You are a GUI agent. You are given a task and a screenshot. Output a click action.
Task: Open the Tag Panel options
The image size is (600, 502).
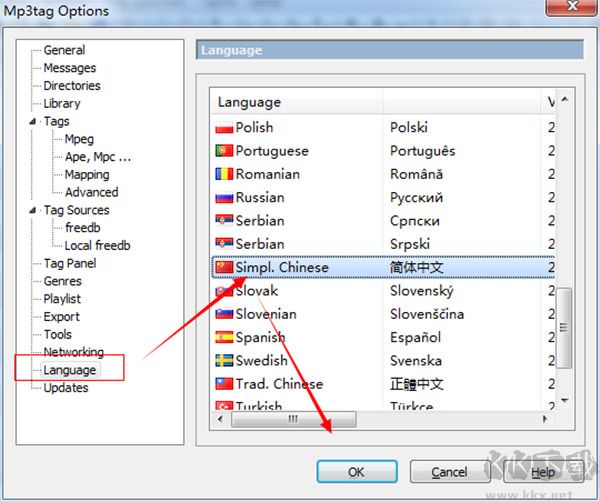tap(70, 263)
